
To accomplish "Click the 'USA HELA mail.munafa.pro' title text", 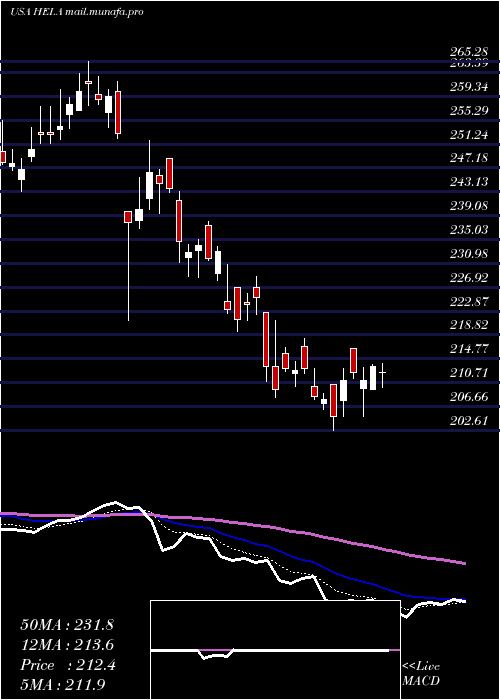I will click(x=77, y=12).
